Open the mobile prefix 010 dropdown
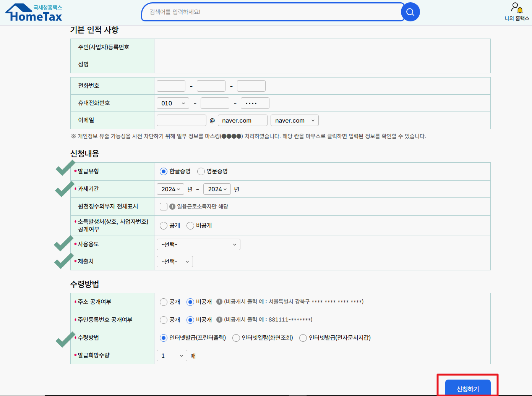The image size is (532, 396). [x=172, y=103]
